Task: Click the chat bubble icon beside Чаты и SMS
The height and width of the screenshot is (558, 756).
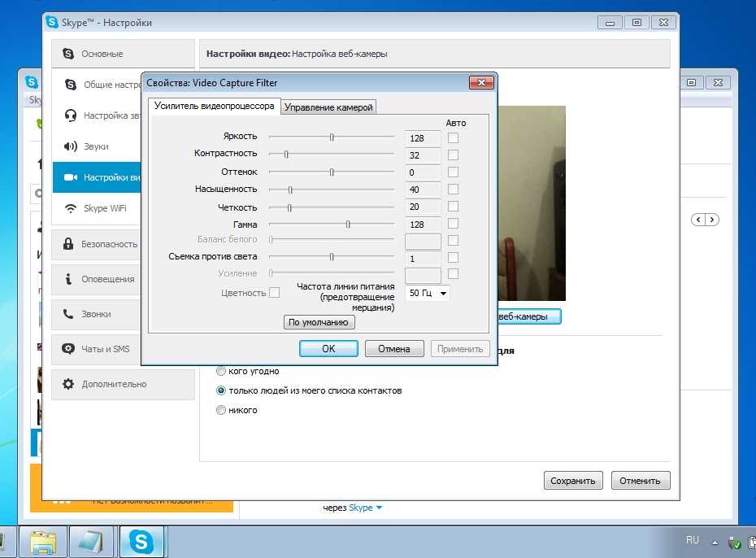Action: 69,349
